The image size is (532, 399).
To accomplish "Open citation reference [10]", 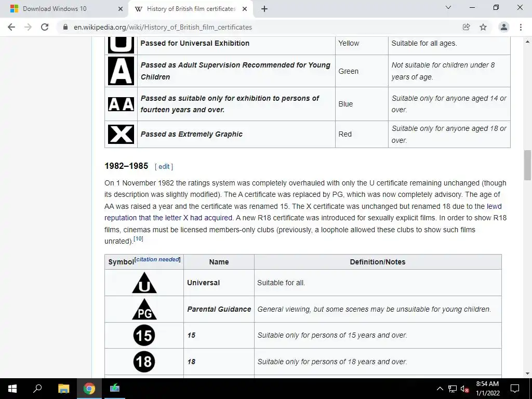I will pos(138,238).
